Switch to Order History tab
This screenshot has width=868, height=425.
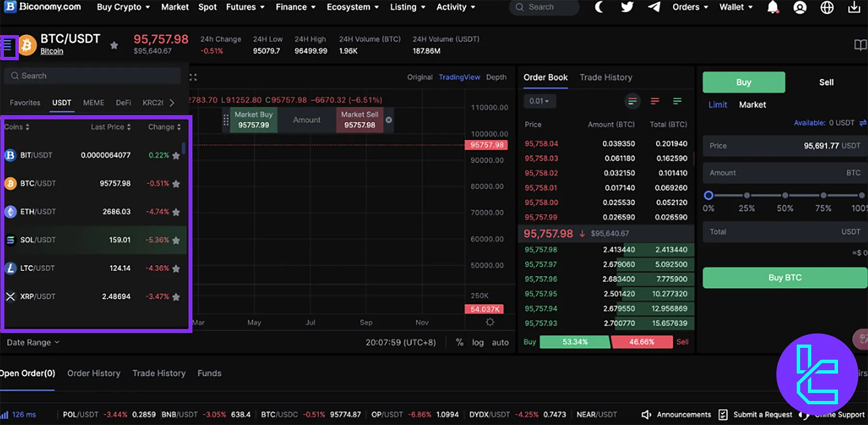[94, 373]
